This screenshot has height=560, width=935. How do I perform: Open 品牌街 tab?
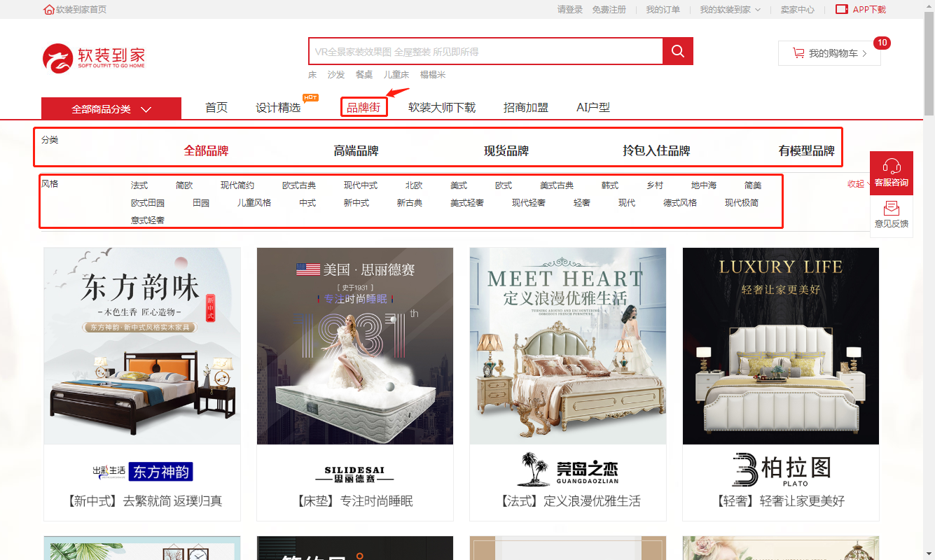point(363,108)
